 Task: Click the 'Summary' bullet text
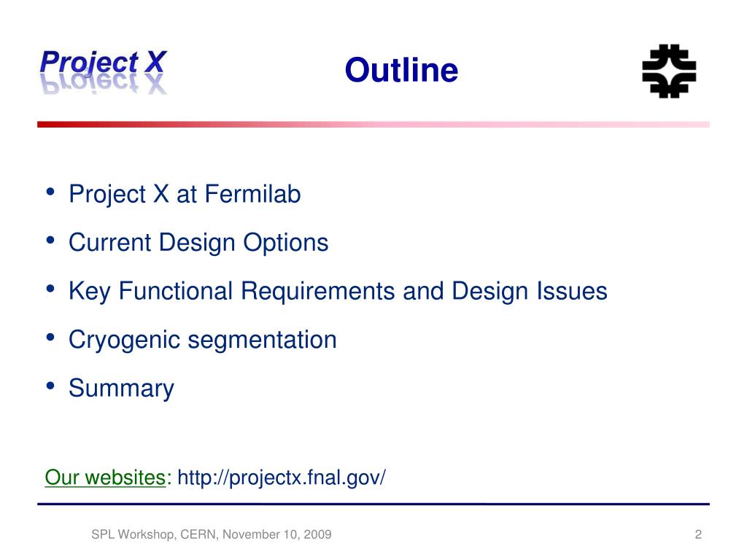click(x=122, y=388)
